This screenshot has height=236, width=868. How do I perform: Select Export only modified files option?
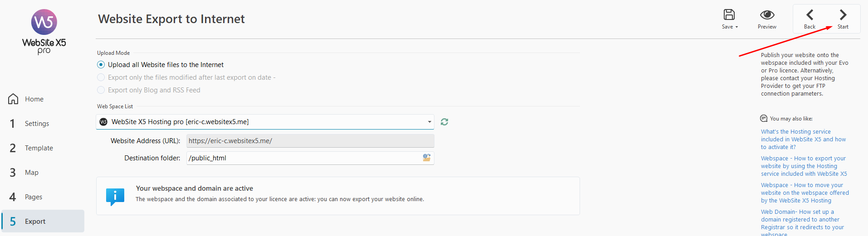(186, 77)
